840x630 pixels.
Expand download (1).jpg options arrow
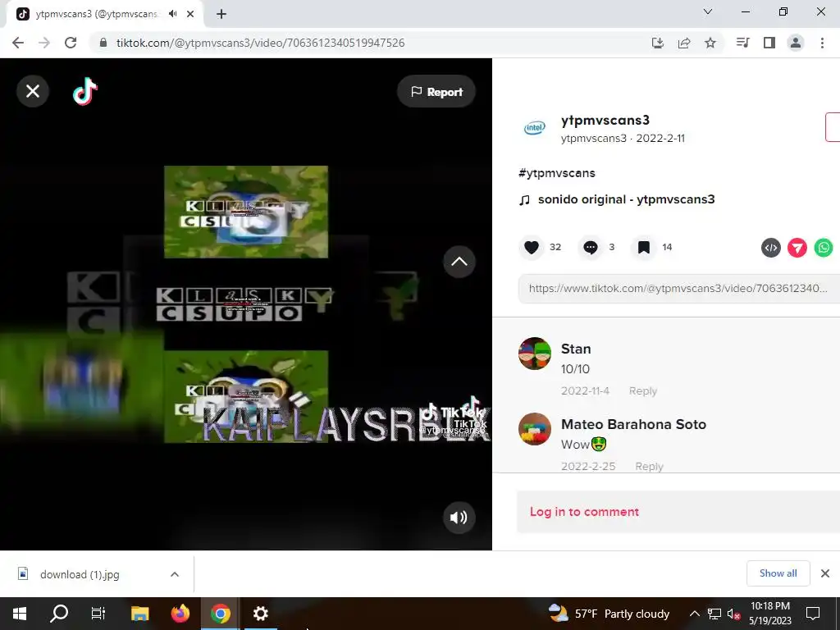pyautogui.click(x=175, y=574)
